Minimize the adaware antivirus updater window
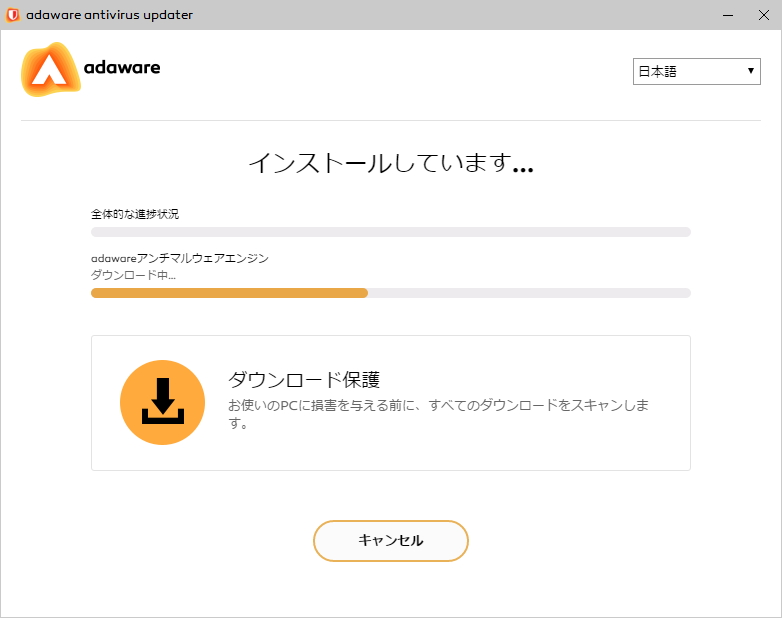782x618 pixels. tap(728, 15)
